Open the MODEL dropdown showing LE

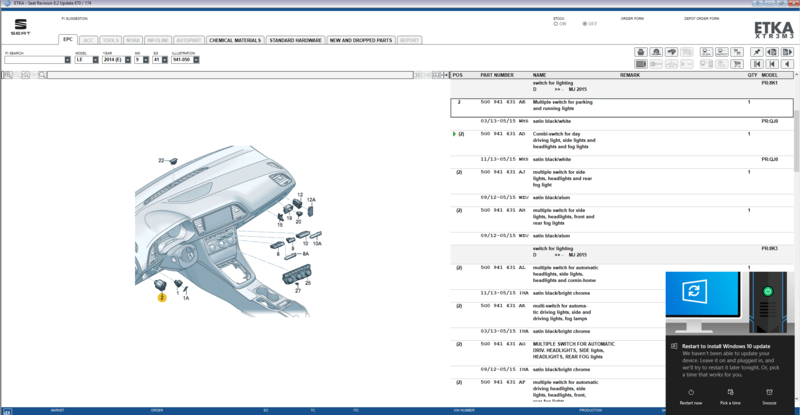[x=95, y=60]
